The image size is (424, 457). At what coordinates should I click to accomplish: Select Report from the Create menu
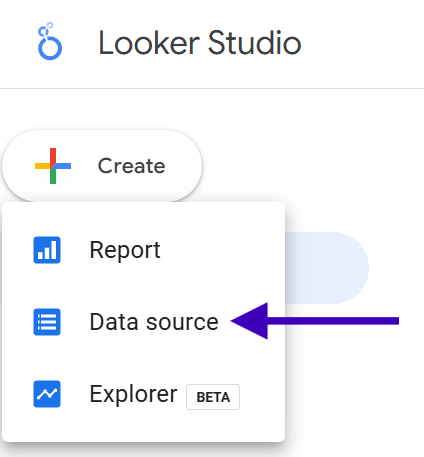click(x=143, y=250)
